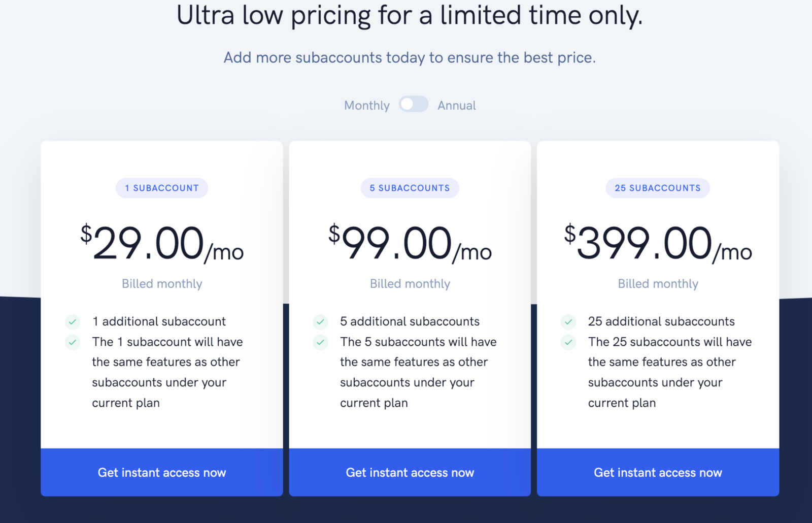Select the Annual billing label
The width and height of the screenshot is (812, 523).
[457, 106]
